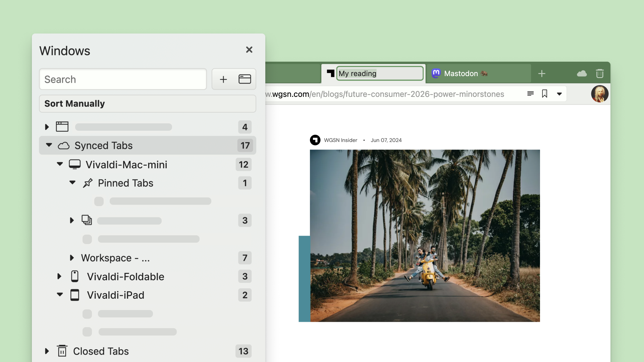Click the plus button to add new window
This screenshot has width=644, height=362.
[223, 79]
